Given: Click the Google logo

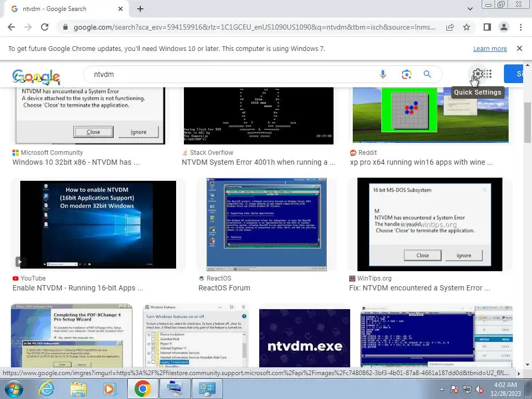Looking at the screenshot, I should coord(36,77).
